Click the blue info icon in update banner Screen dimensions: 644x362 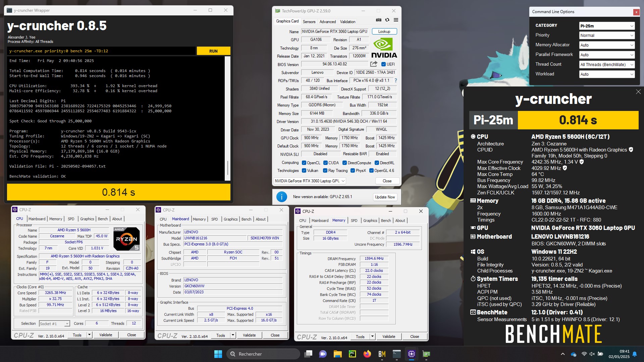click(x=282, y=197)
